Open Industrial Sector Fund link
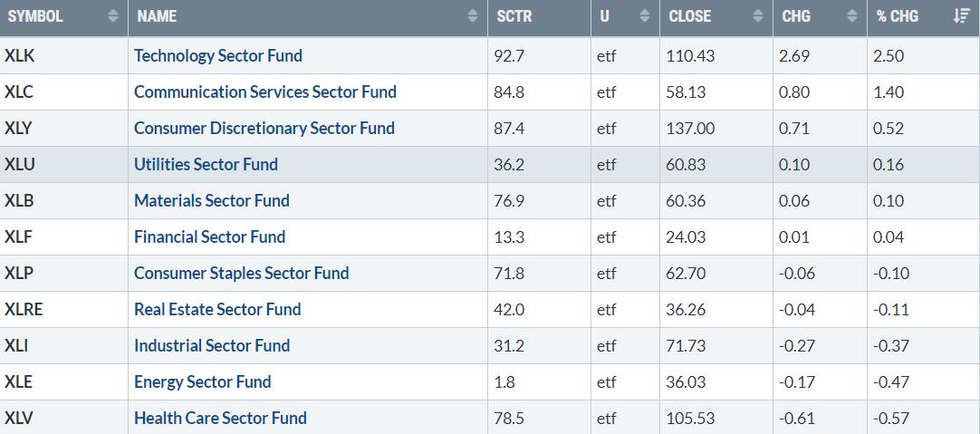The height and width of the screenshot is (434, 980). point(212,345)
